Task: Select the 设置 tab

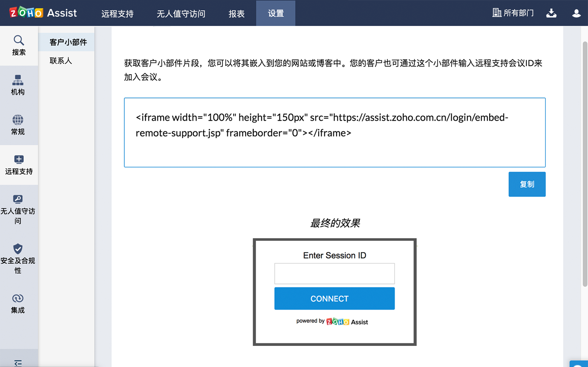Action: pyautogui.click(x=276, y=13)
